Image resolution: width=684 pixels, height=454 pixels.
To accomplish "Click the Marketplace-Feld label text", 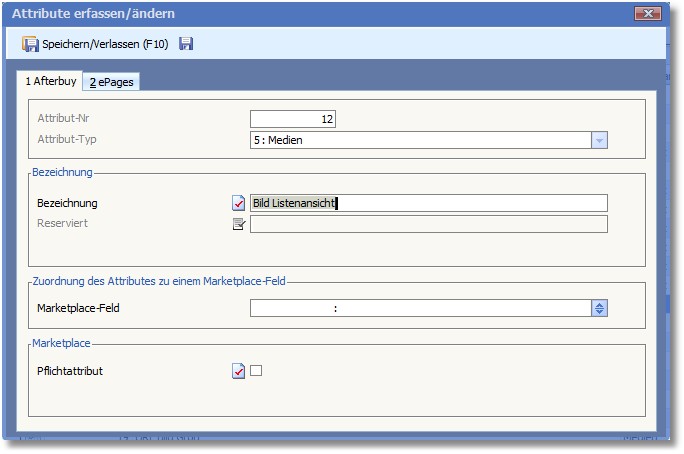I will coord(77,308).
